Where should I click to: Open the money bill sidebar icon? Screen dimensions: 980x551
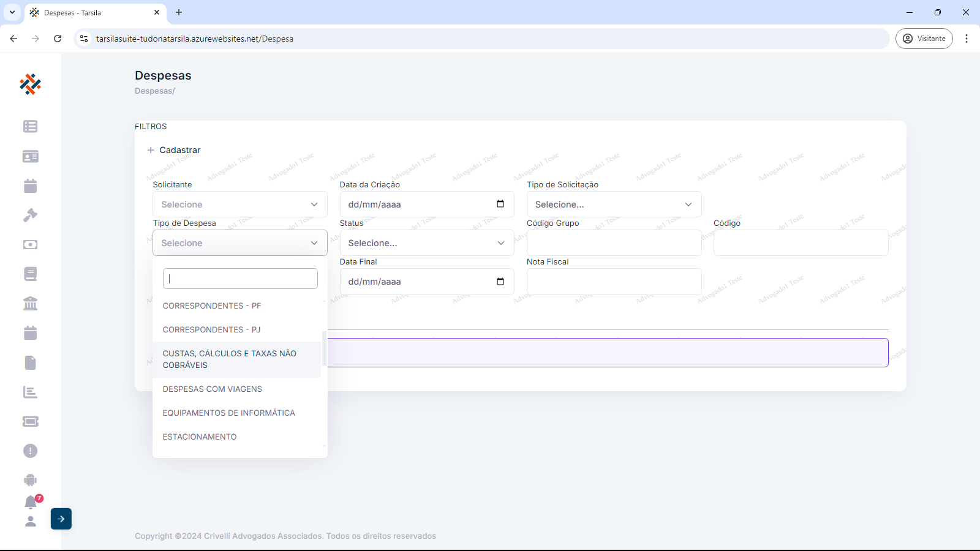pos(30,244)
